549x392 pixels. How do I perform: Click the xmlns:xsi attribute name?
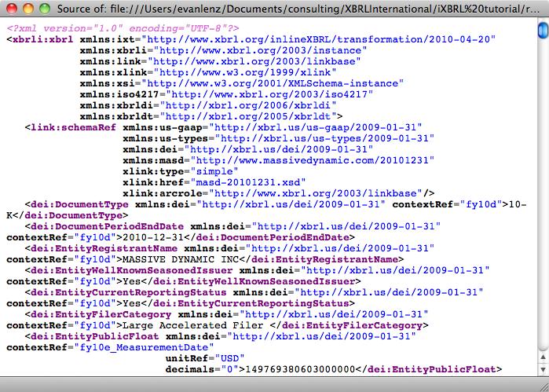[x=108, y=83]
